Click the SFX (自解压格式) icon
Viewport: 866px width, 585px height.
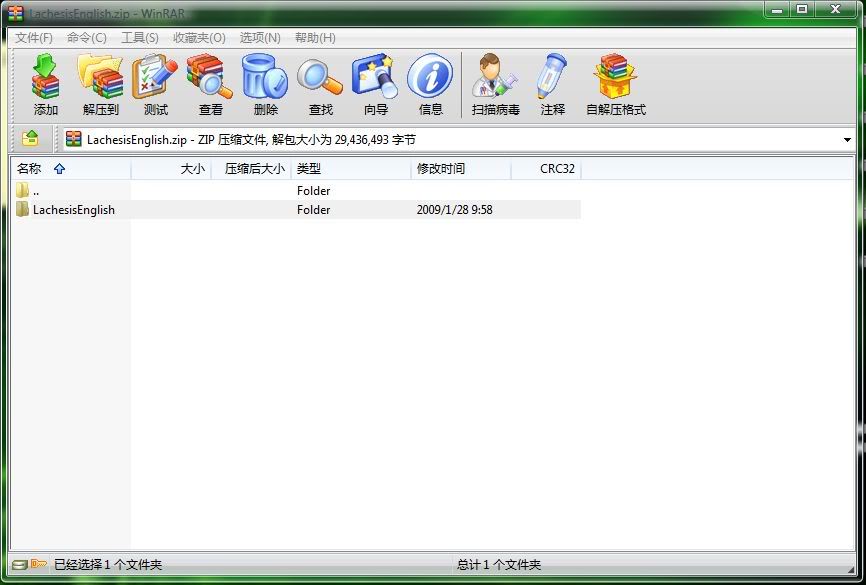(x=616, y=84)
